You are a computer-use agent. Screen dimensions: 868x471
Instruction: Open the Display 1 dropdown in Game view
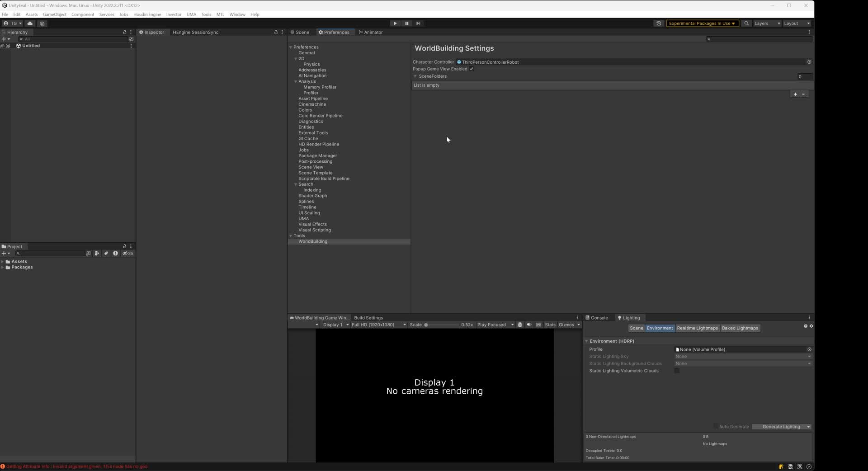point(335,325)
